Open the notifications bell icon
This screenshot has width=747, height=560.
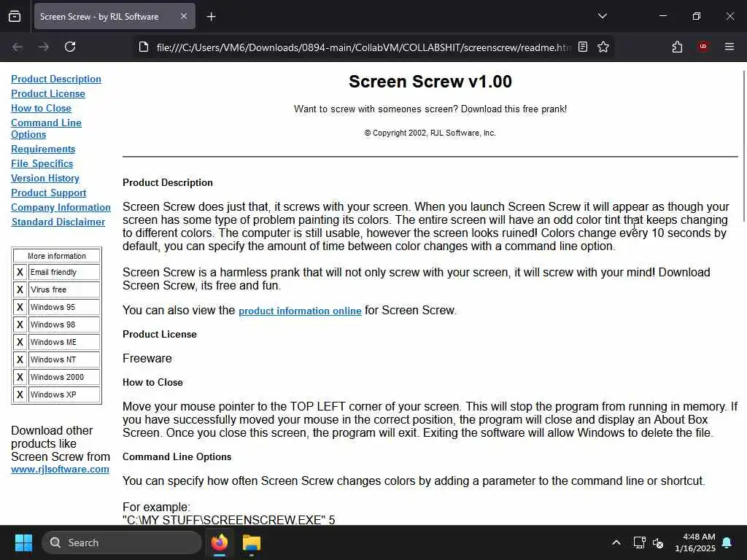point(727,542)
